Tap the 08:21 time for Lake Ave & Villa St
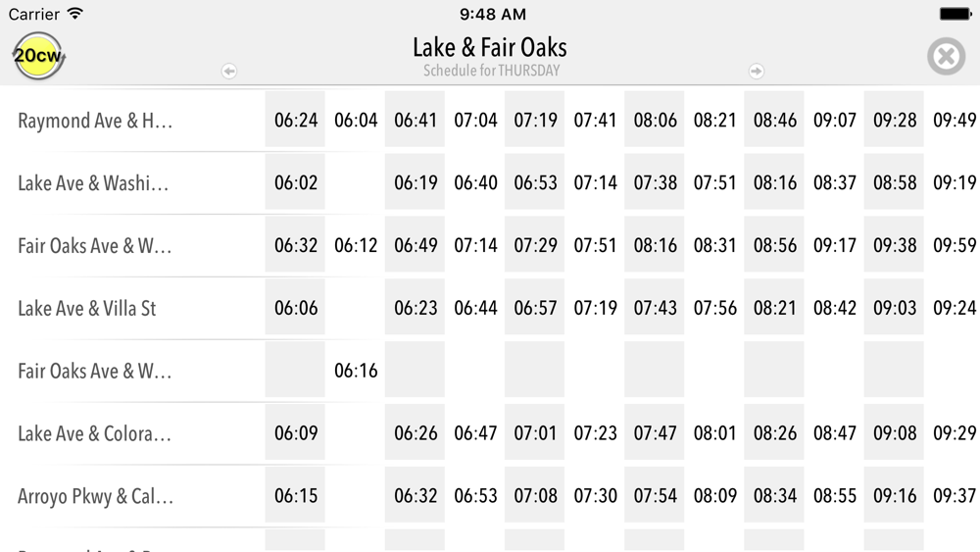This screenshot has width=980, height=552. [775, 308]
